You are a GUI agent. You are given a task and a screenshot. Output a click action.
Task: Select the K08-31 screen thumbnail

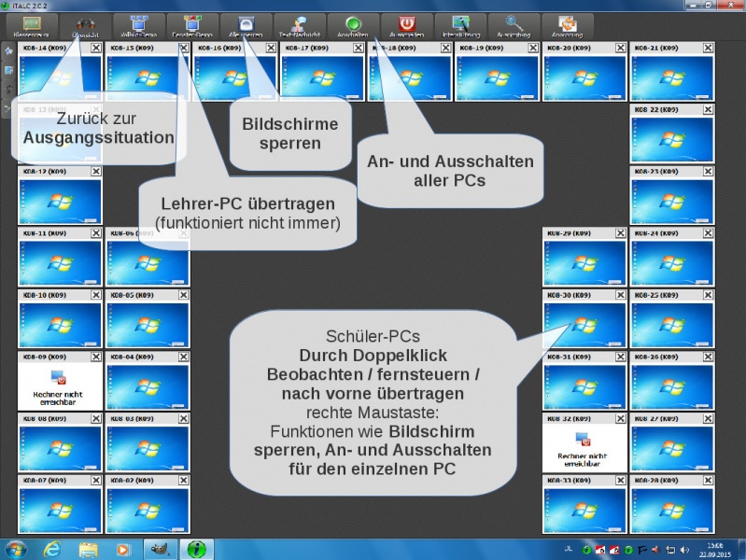pyautogui.click(x=584, y=386)
